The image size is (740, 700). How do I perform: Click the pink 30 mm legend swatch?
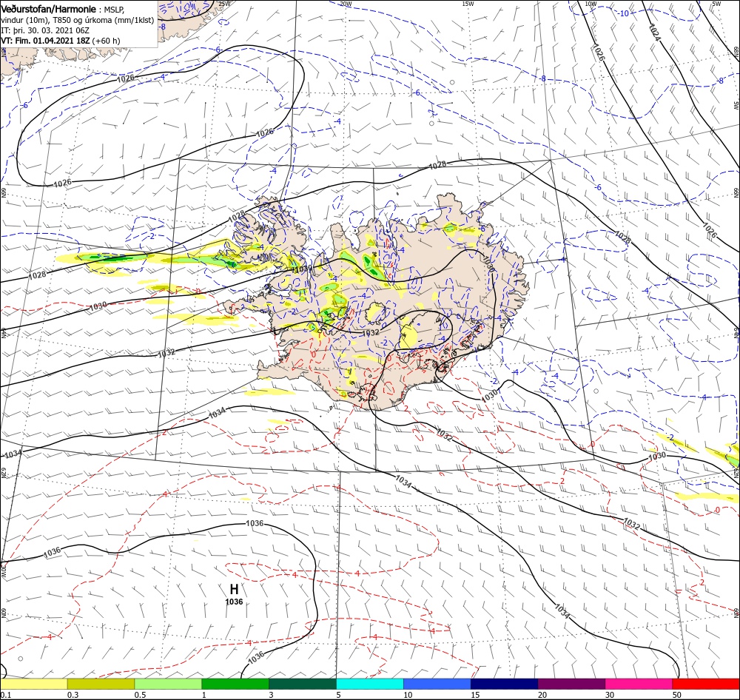click(639, 684)
